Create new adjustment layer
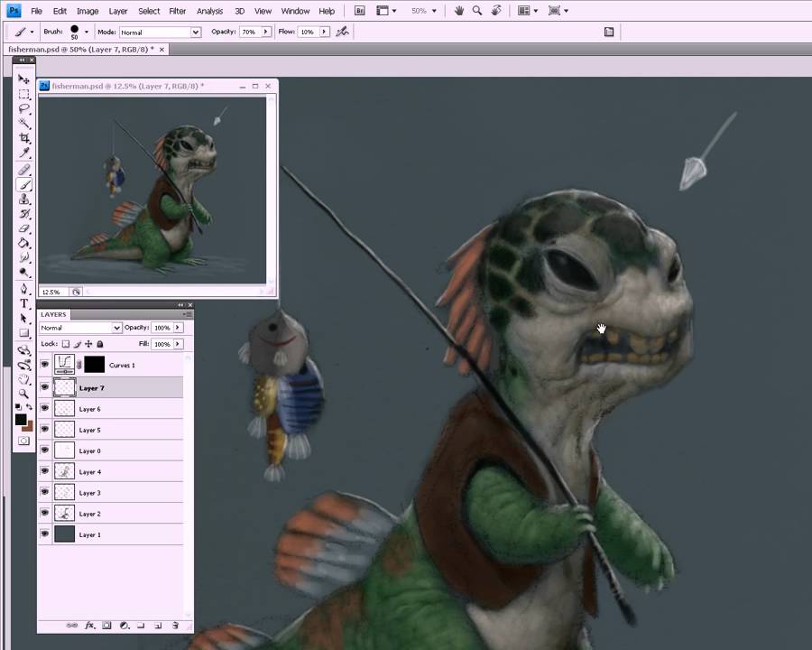This screenshot has height=650, width=812. (x=125, y=625)
